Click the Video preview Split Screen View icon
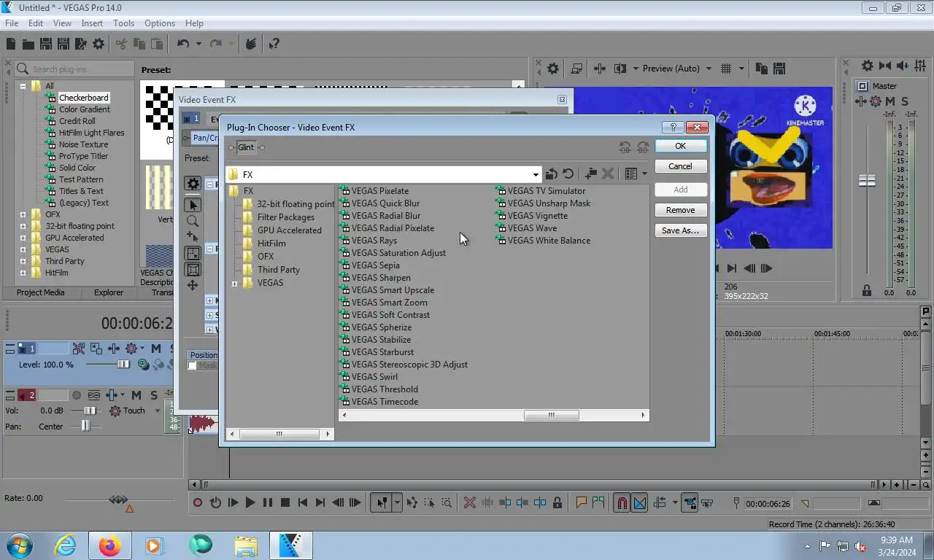This screenshot has height=560, width=934. [x=620, y=69]
